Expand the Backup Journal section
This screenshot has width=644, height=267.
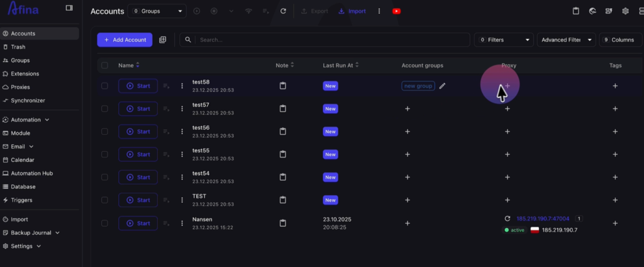pyautogui.click(x=57, y=233)
